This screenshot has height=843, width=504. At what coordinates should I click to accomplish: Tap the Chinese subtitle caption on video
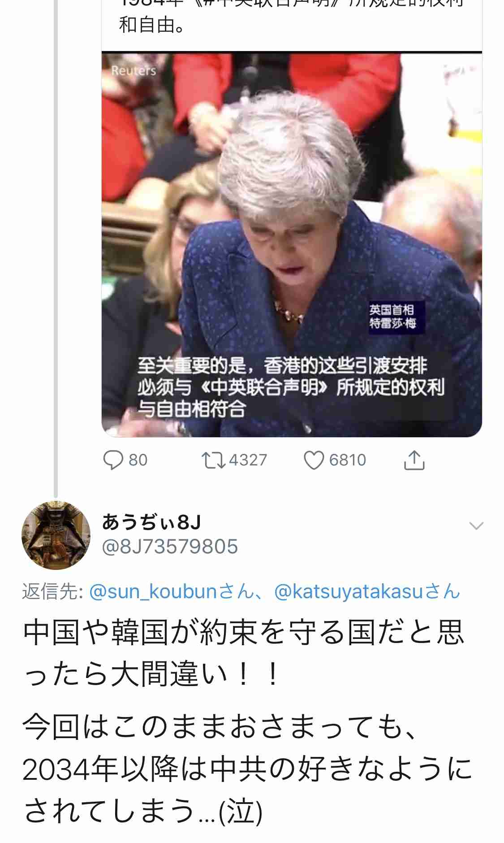(x=291, y=387)
